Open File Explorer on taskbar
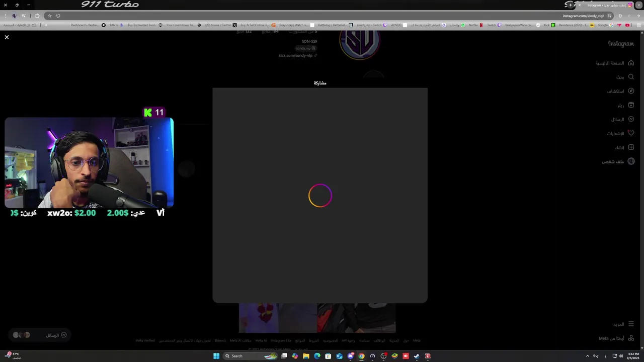This screenshot has height=362, width=644. point(306,356)
